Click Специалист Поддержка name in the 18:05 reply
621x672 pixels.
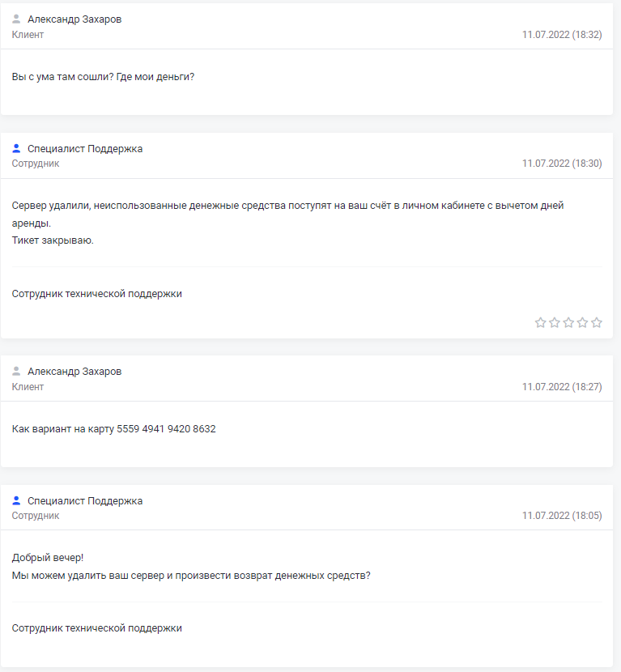pos(85,501)
